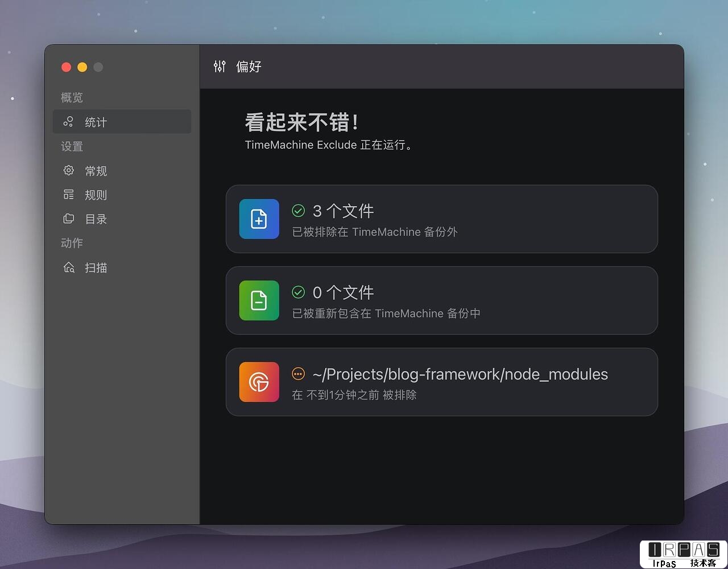Select the 规则 rules sidebar item
Image resolution: width=728 pixels, height=569 pixels.
click(122, 195)
